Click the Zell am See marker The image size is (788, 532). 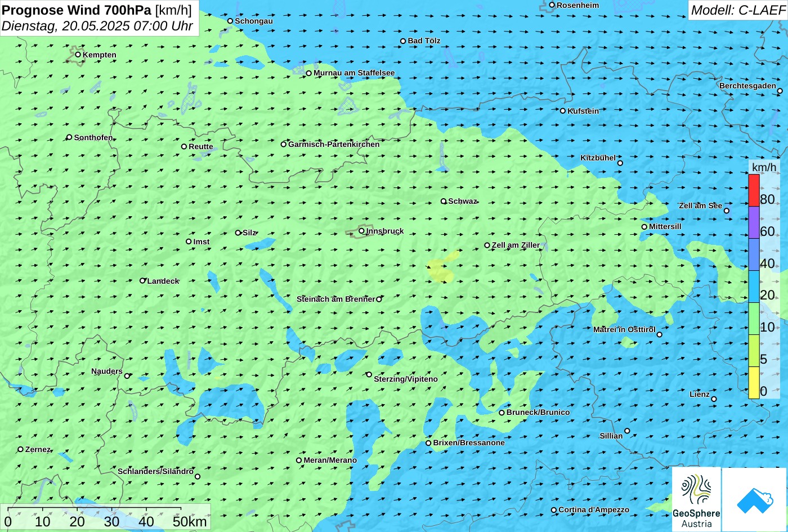[727, 211]
